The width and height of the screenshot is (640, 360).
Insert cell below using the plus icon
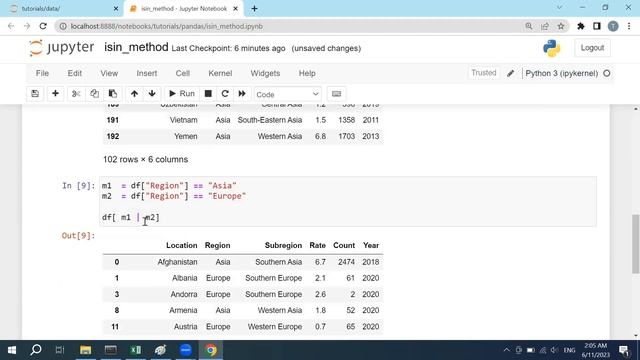(x=55, y=94)
